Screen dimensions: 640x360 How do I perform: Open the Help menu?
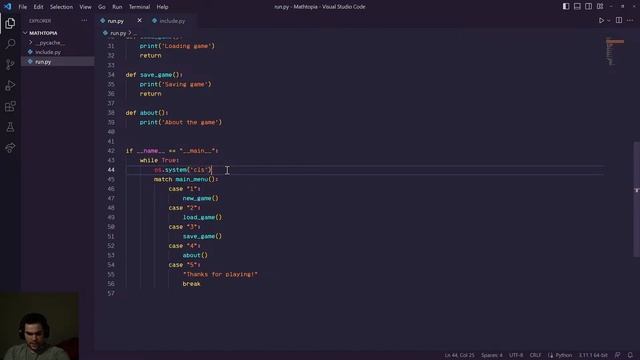[x=162, y=7]
